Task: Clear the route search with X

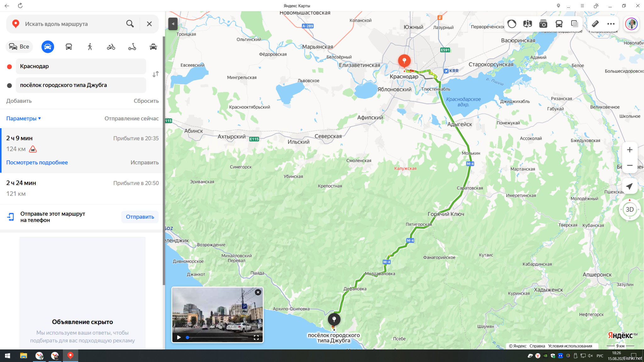Action: tap(149, 24)
